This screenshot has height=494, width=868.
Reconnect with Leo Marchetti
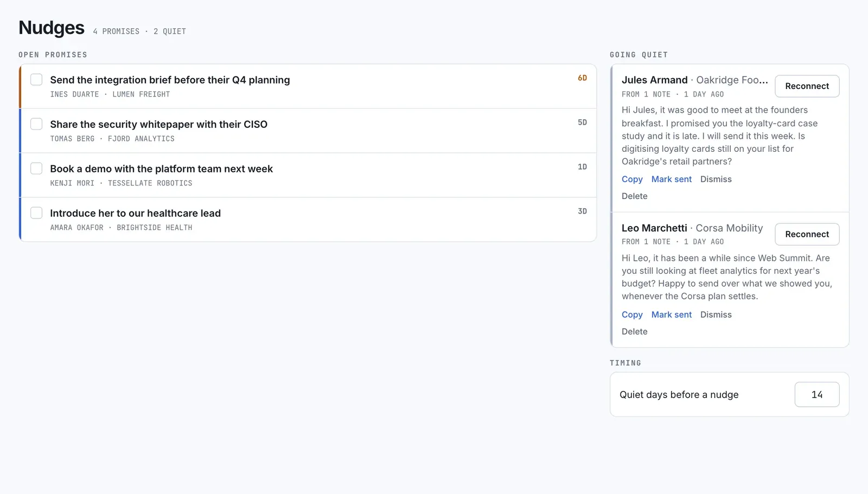(x=807, y=234)
